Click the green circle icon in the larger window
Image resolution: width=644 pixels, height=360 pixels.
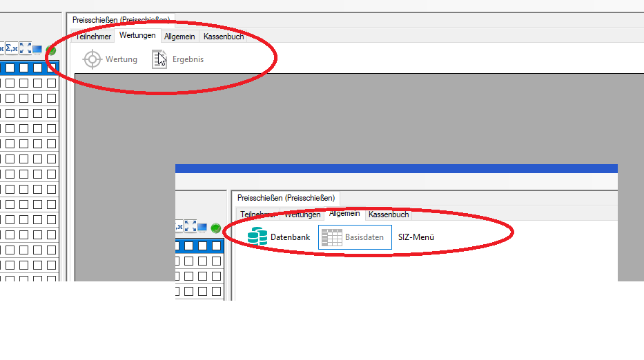coord(51,50)
